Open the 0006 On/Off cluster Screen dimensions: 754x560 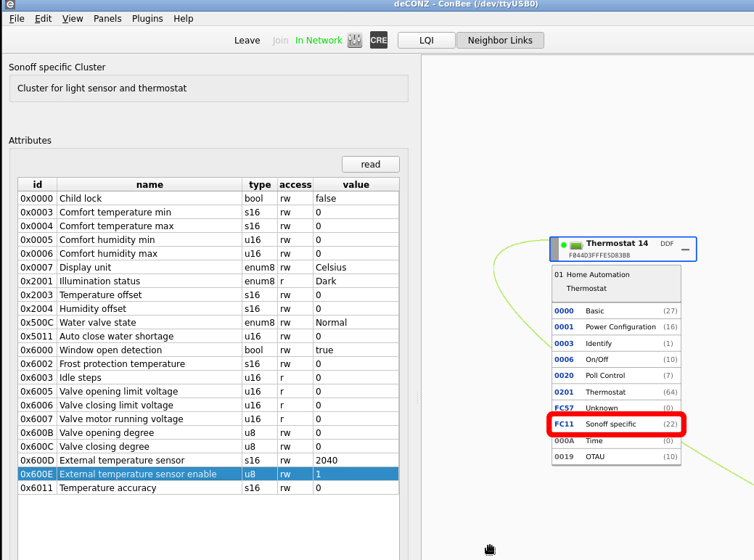[616, 360]
